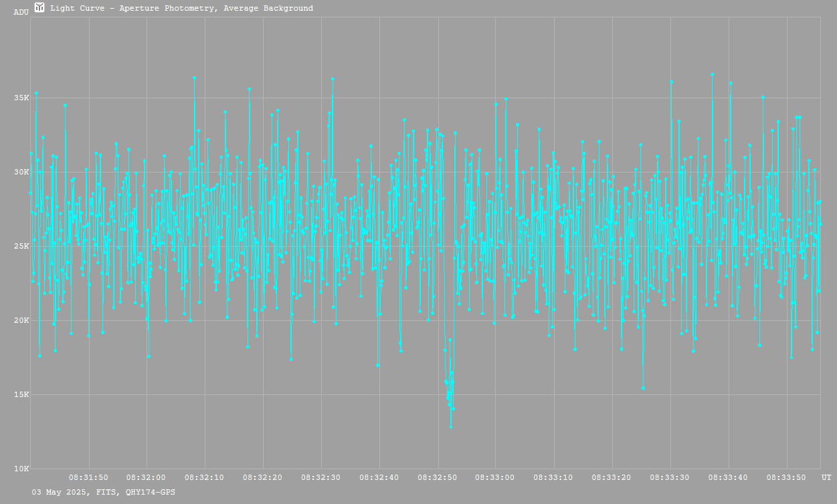Screen dimensions: 837x504
Task: Click the 30K value on the Y axis
Action: click(x=22, y=172)
